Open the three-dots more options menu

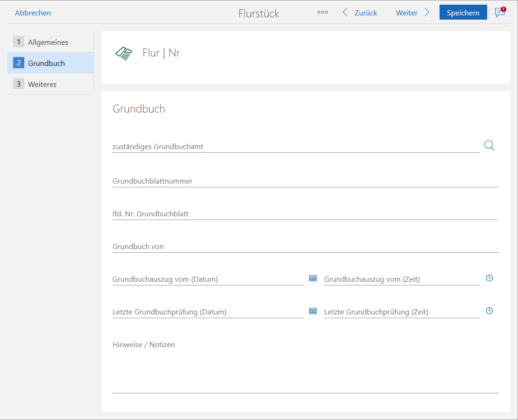point(322,13)
